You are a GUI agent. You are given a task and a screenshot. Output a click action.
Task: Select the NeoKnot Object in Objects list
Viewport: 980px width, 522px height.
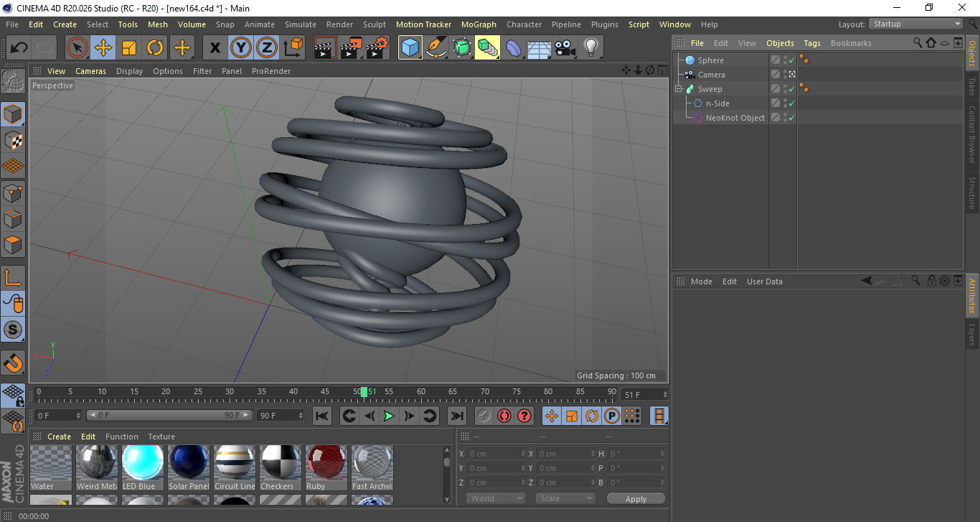[735, 118]
